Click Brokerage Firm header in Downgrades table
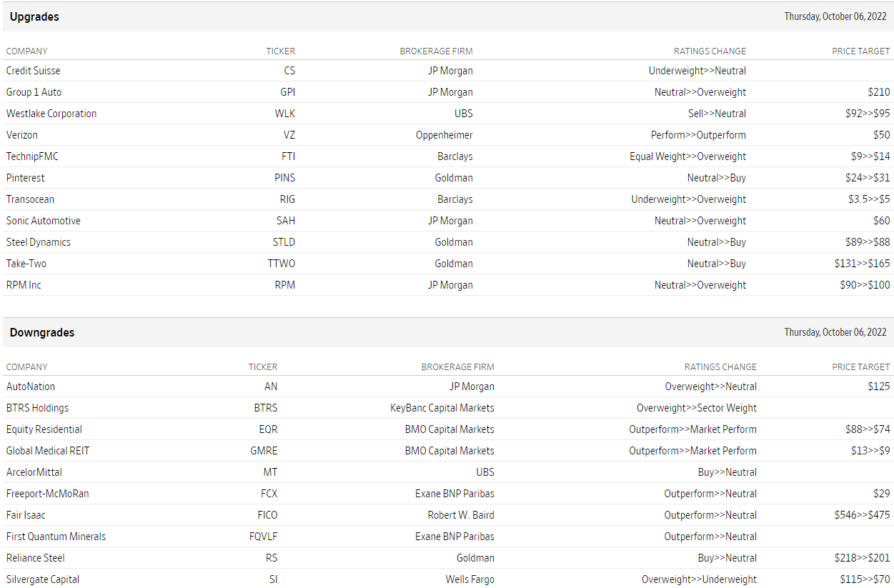The width and height of the screenshot is (894, 588). [457, 367]
